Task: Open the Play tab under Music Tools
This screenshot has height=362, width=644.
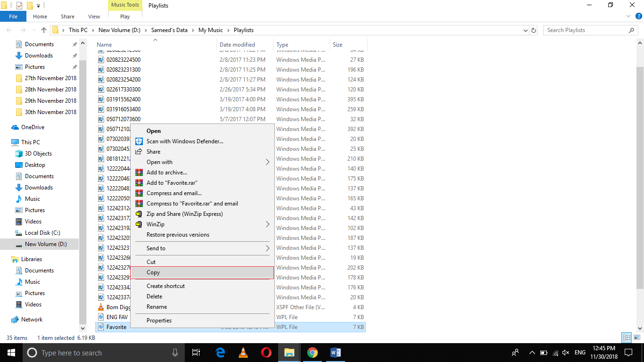Action: pyautogui.click(x=124, y=16)
